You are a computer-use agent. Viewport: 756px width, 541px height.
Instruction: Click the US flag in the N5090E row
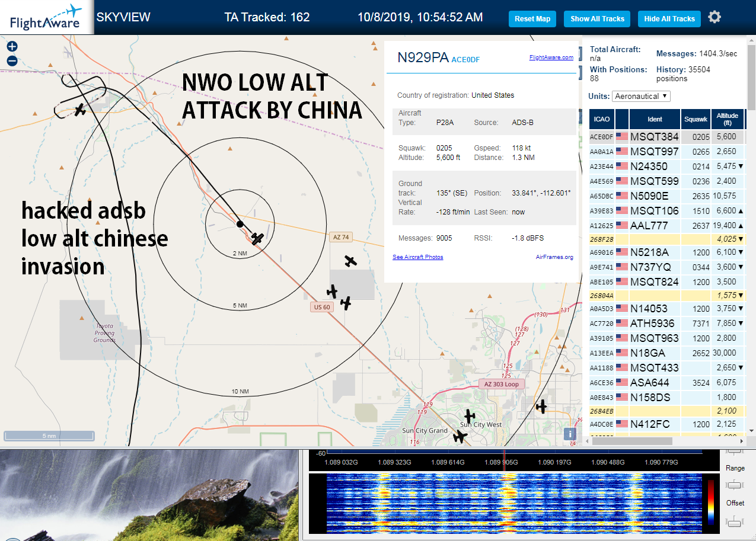click(x=621, y=196)
